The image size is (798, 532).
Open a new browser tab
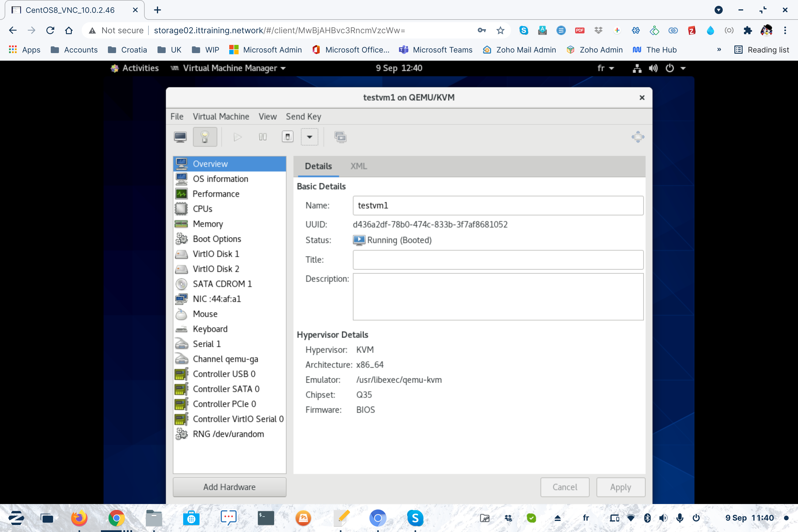click(x=157, y=10)
